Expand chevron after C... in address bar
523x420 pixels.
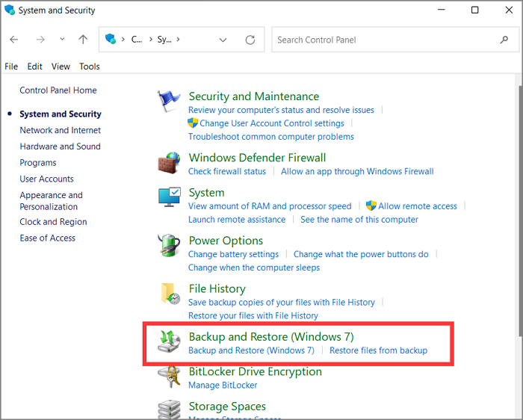point(151,40)
